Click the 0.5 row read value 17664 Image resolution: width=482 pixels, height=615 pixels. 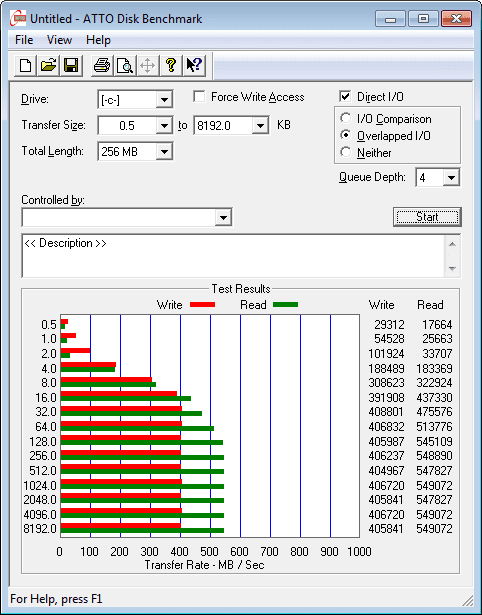(x=437, y=325)
